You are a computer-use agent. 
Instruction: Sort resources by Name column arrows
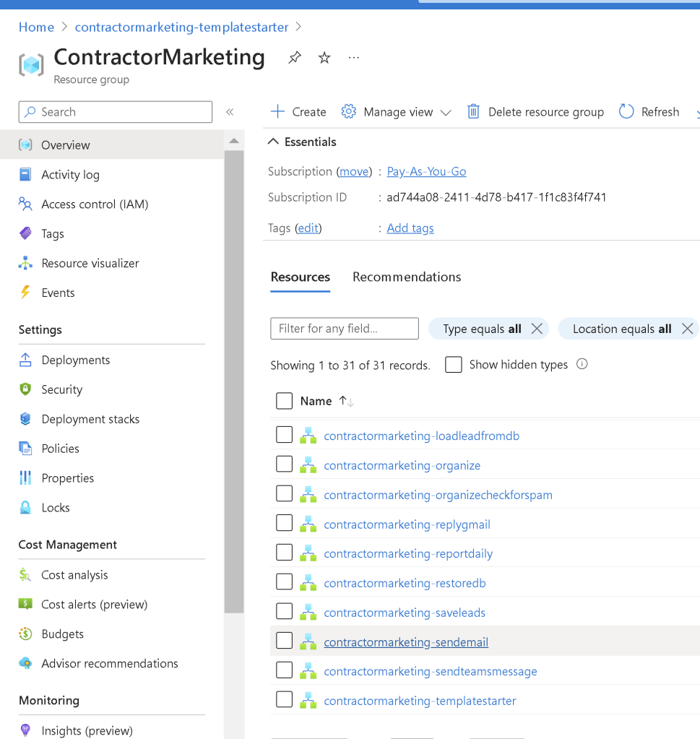pos(347,401)
